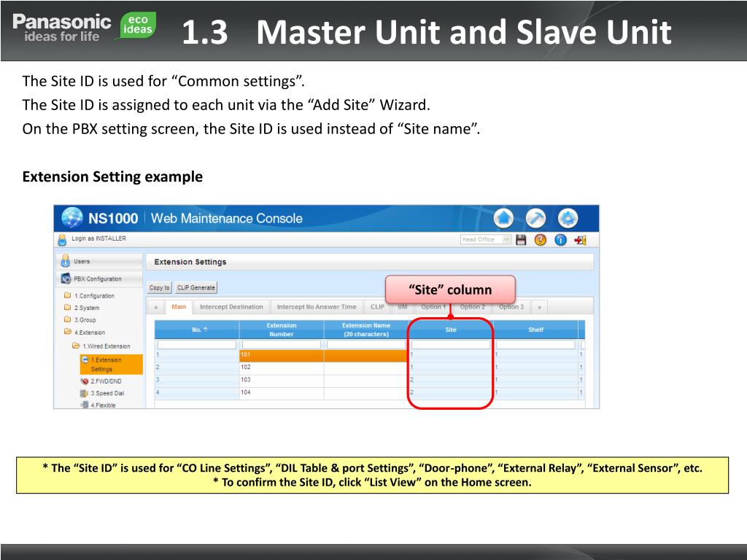
Task: Select extension number 103 cell
Action: pyautogui.click(x=282, y=380)
